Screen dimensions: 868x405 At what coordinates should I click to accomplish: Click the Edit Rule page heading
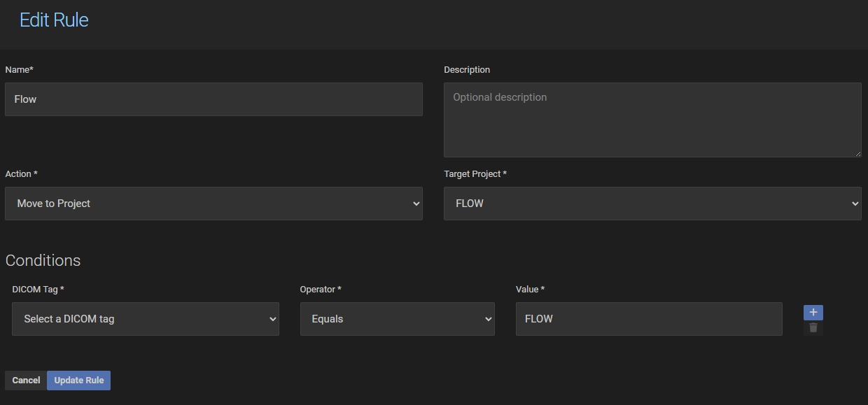[54, 20]
